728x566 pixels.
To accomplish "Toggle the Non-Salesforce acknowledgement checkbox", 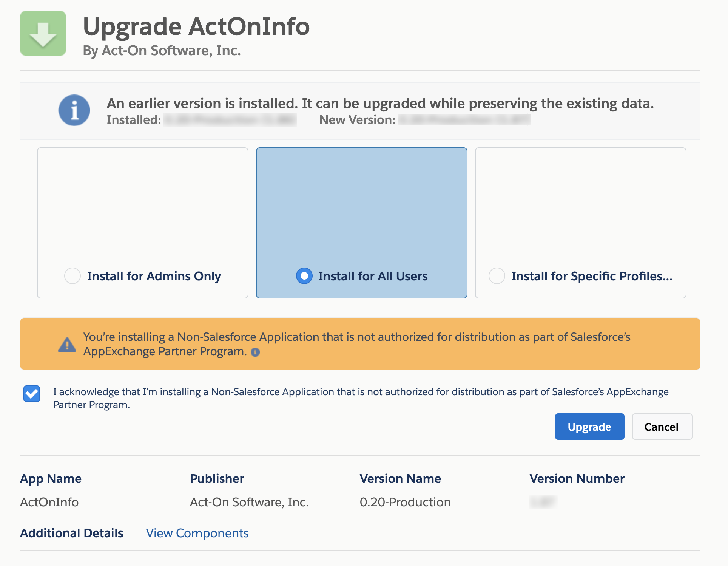I will pos(32,394).
